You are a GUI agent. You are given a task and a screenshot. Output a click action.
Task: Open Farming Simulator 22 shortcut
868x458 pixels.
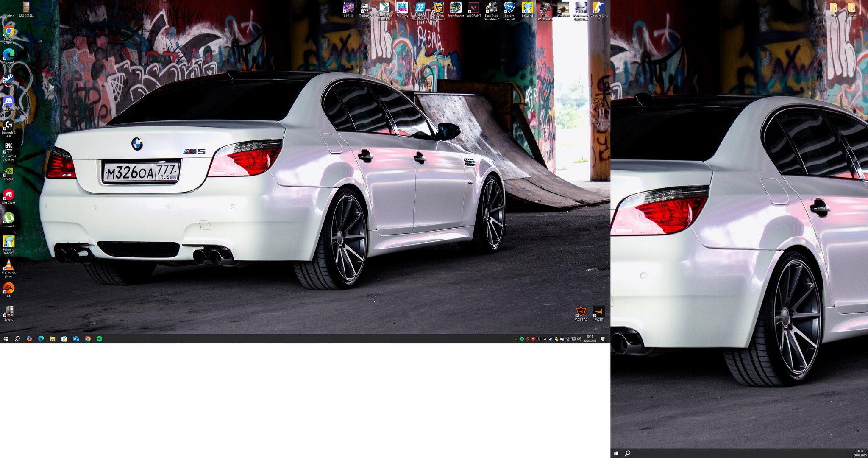(x=420, y=11)
